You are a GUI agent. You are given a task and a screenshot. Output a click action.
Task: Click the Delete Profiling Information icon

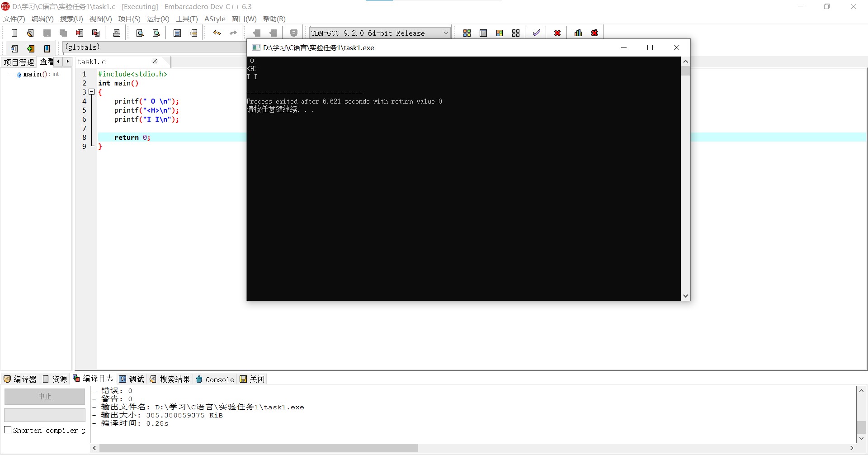[x=594, y=33]
